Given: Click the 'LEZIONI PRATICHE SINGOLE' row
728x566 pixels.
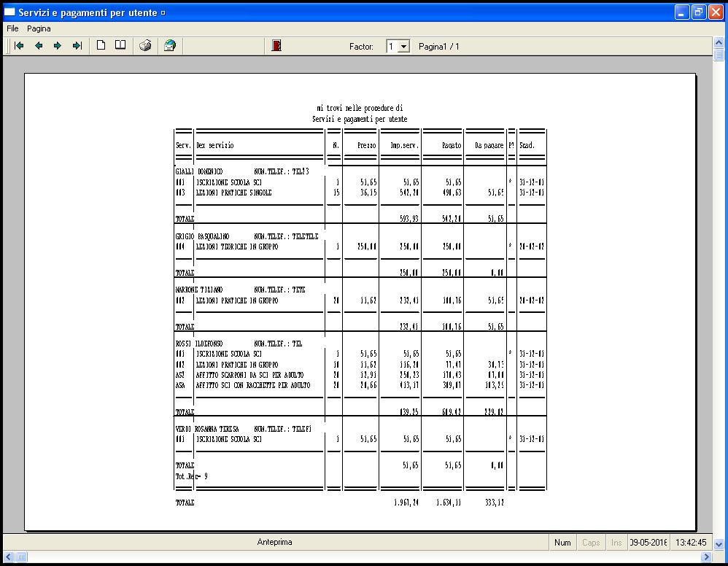Looking at the screenshot, I should pos(360,193).
